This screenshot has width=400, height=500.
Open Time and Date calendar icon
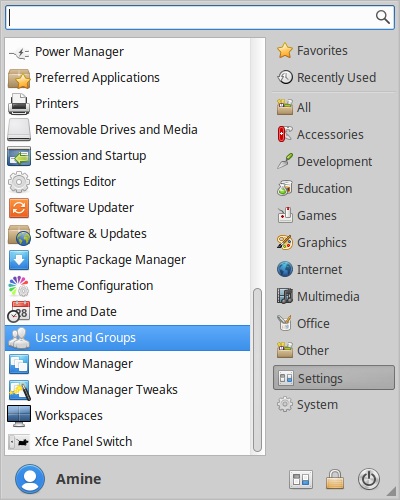point(19,312)
